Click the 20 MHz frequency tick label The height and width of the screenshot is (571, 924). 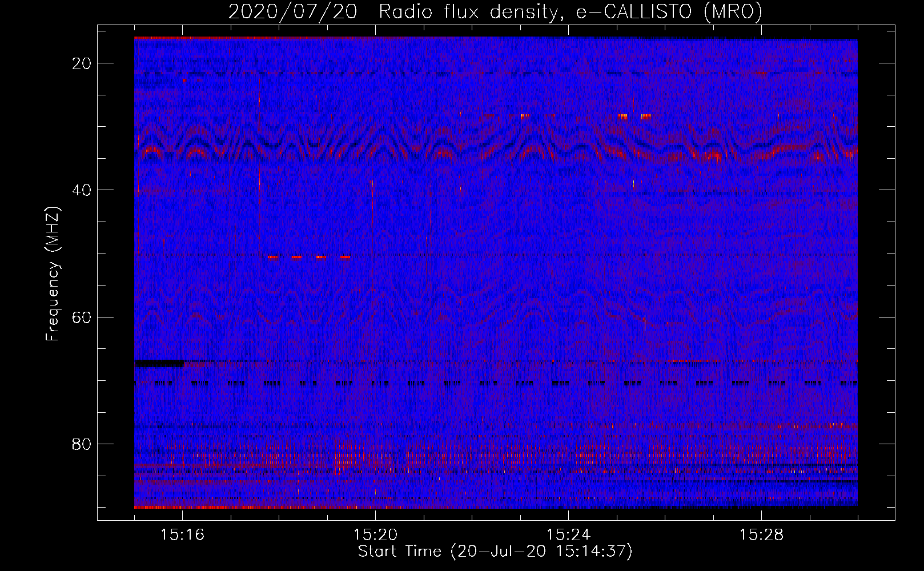pos(82,63)
